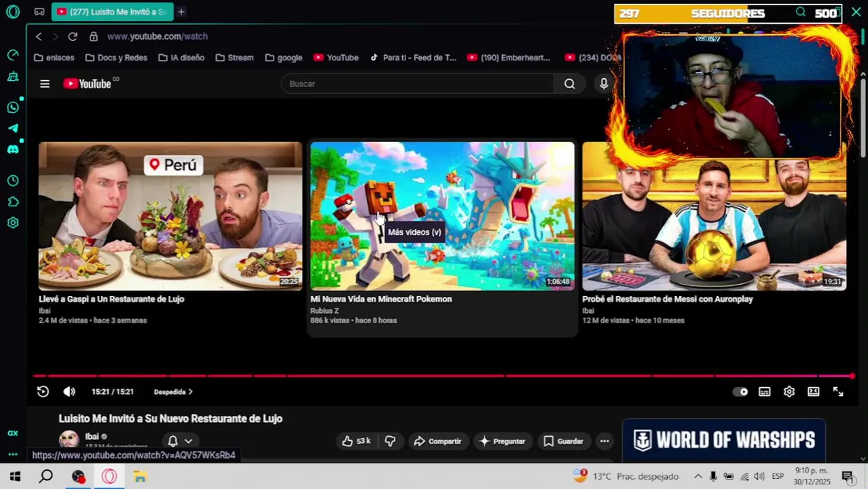Open video player settings gear

(789, 392)
